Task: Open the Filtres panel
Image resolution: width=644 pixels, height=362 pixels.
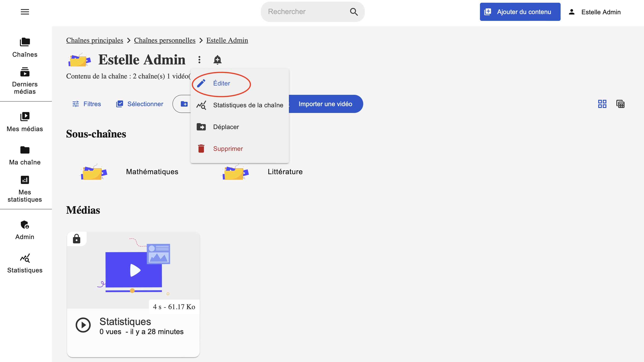Action: [87, 104]
